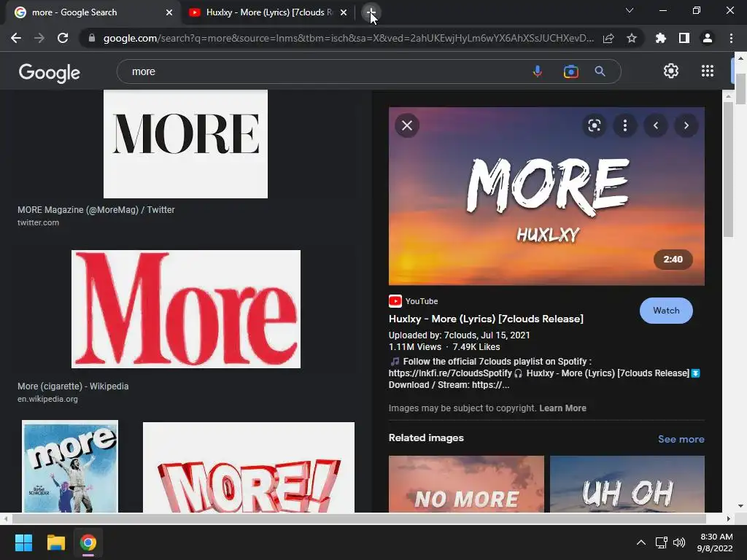Click the Watch button
The height and width of the screenshot is (560, 747).
point(666,311)
